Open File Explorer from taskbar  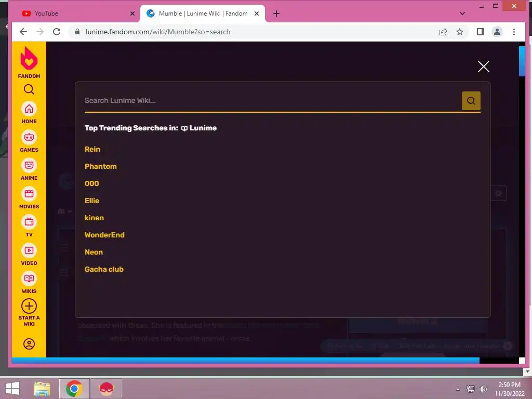click(42, 389)
